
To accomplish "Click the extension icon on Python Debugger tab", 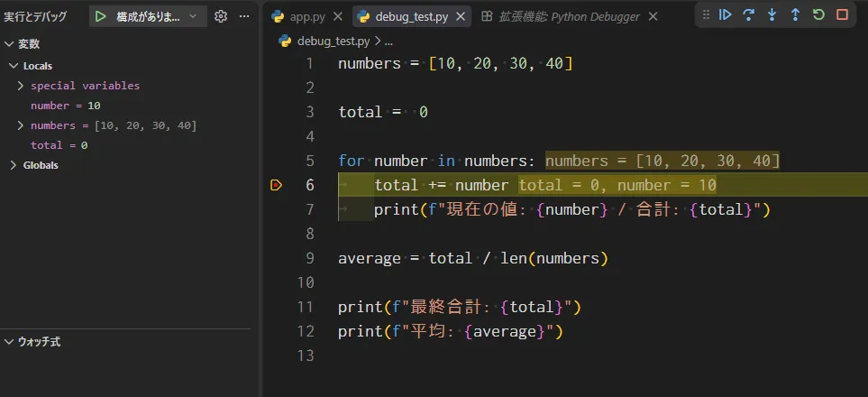I will [x=487, y=16].
